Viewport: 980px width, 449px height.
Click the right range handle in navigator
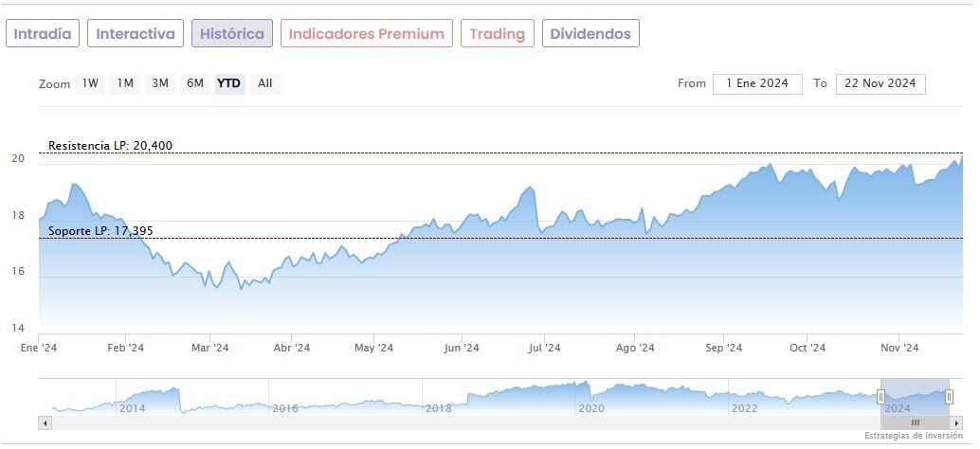pyautogui.click(x=949, y=396)
